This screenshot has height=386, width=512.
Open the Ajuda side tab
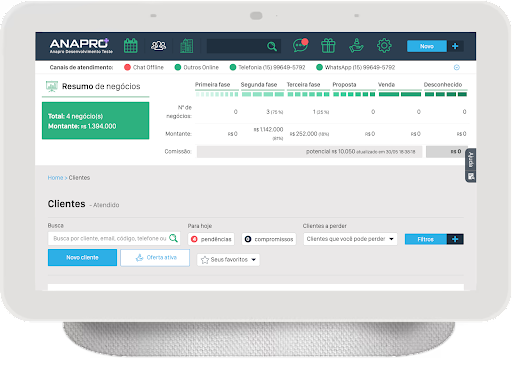pyautogui.click(x=471, y=160)
